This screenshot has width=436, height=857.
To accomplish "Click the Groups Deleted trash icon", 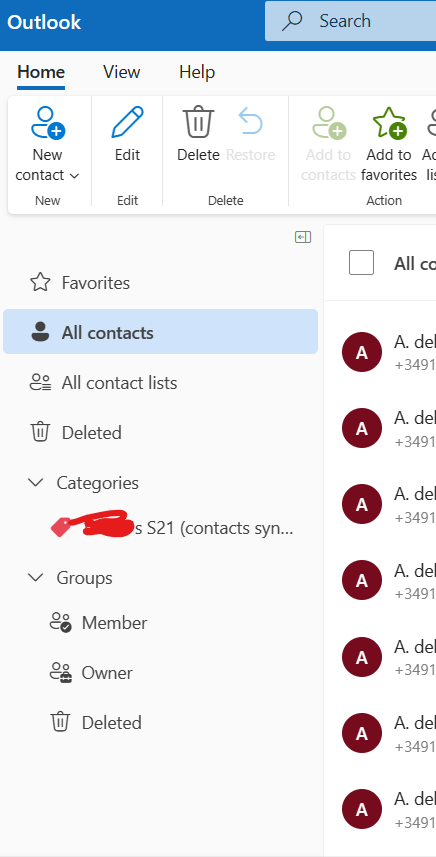I will tap(59, 722).
